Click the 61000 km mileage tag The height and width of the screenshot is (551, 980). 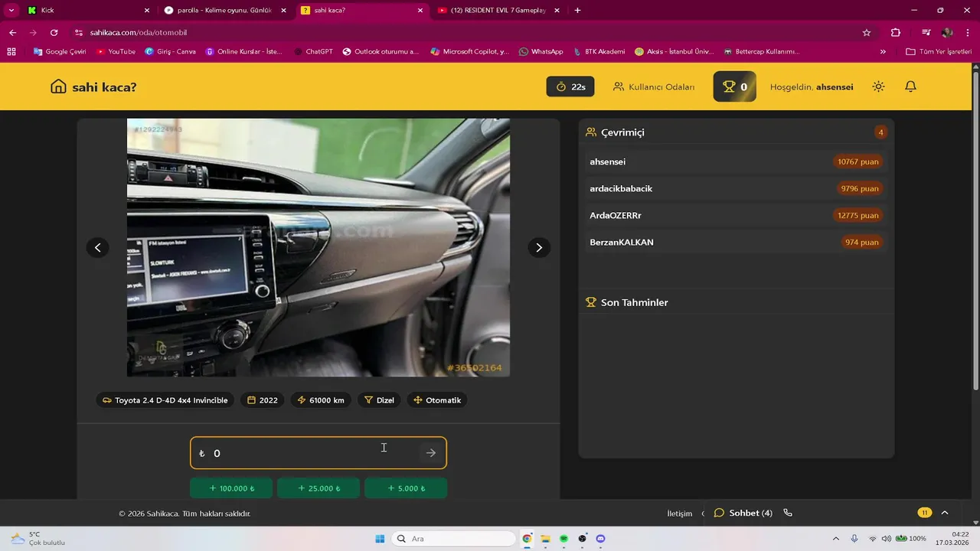coord(321,400)
